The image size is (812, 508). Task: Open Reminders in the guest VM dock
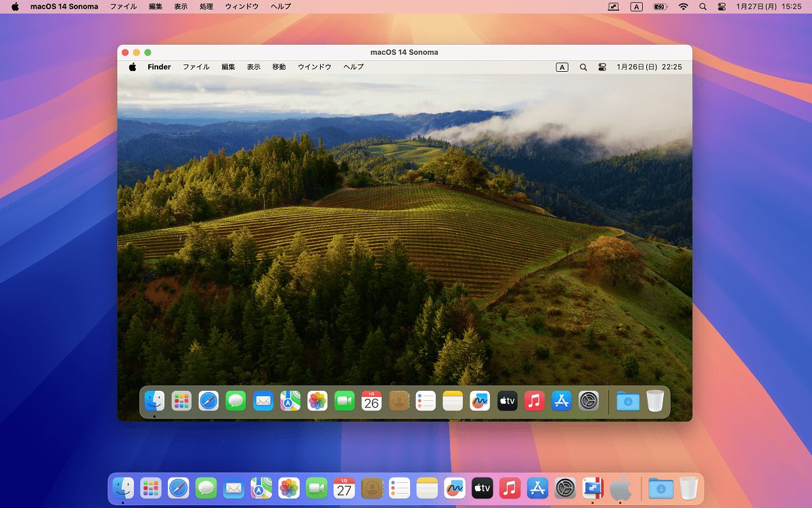(426, 401)
